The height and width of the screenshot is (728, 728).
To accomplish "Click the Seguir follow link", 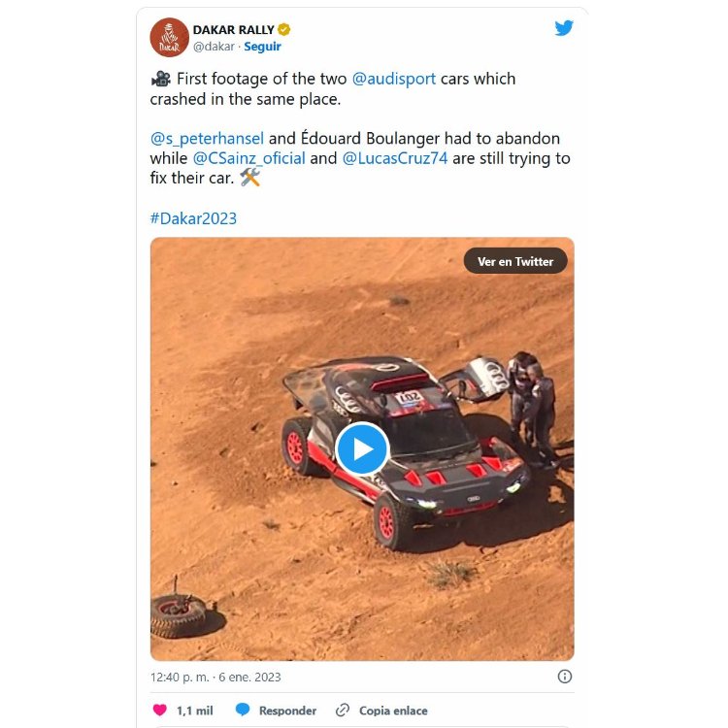I will 262,47.
